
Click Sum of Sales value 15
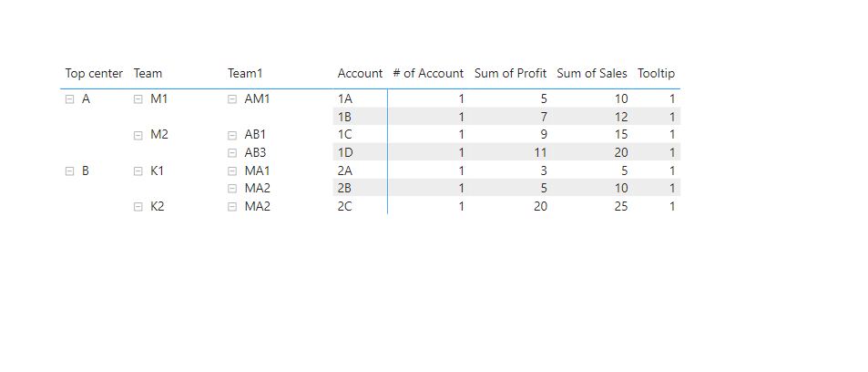[x=621, y=135]
